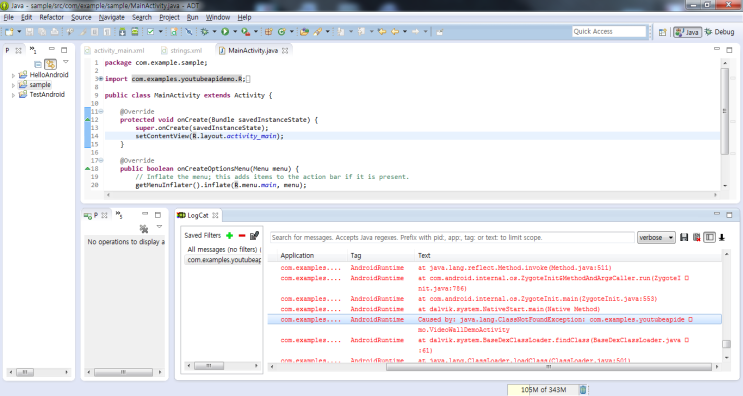Select com.examples.youtubeap saved filter
Image resolution: width=743 pixels, height=396 pixels.
click(x=224, y=260)
